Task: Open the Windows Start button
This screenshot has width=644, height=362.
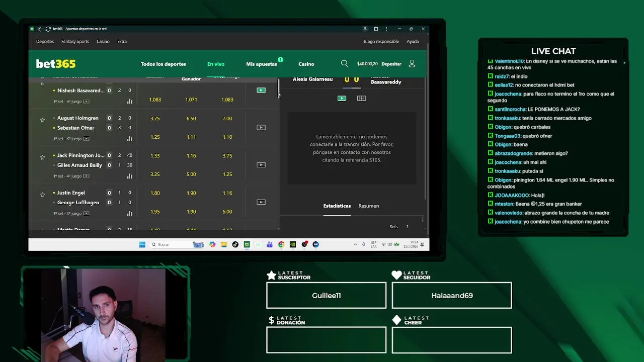Action: (x=142, y=244)
